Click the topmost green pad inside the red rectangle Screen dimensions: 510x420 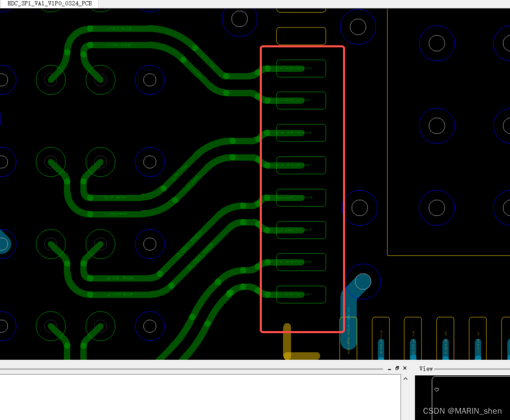click(x=300, y=68)
